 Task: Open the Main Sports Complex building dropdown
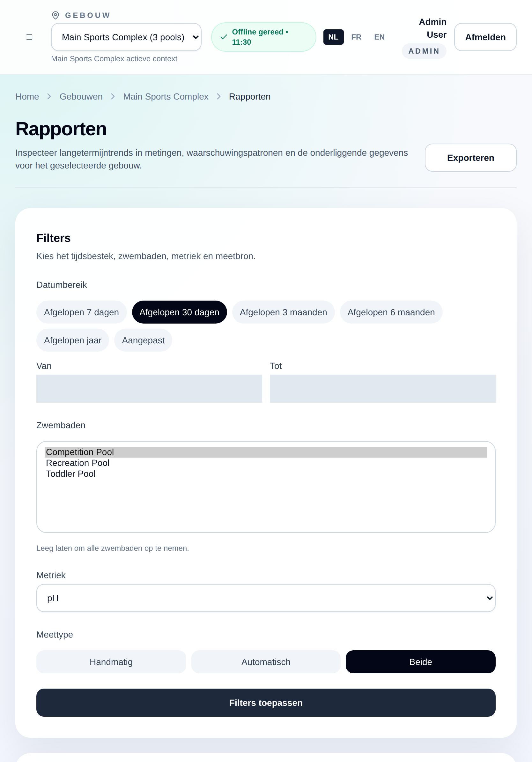[x=126, y=37]
